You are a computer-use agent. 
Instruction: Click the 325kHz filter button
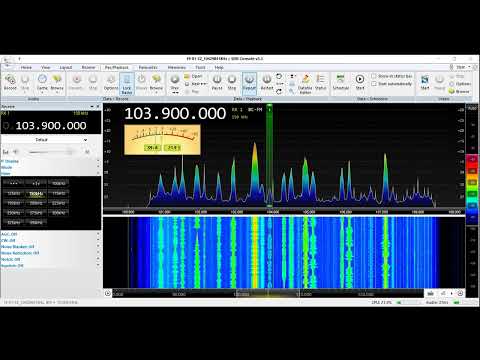point(14,222)
